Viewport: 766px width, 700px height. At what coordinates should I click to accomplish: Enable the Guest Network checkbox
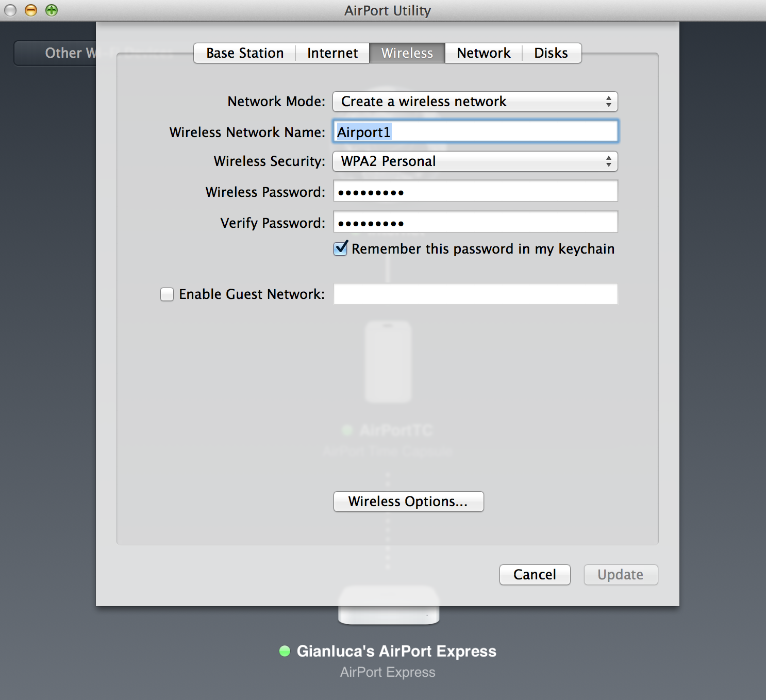click(x=167, y=294)
